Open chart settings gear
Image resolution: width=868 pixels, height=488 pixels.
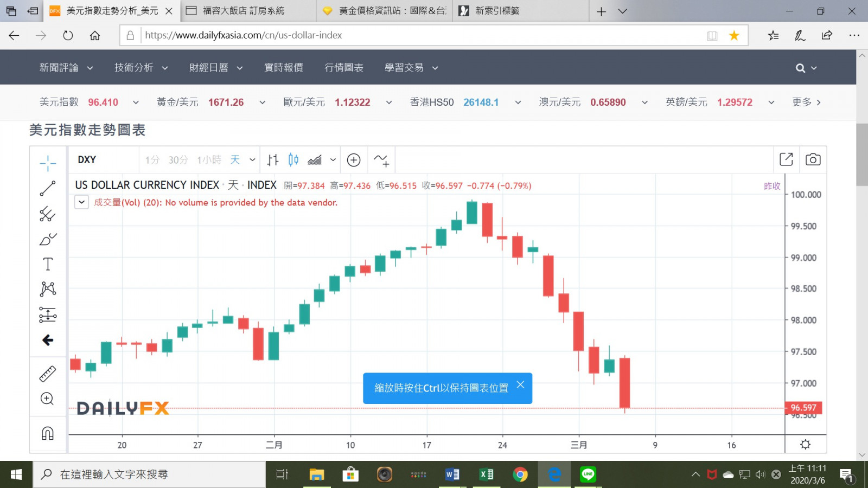click(x=806, y=445)
